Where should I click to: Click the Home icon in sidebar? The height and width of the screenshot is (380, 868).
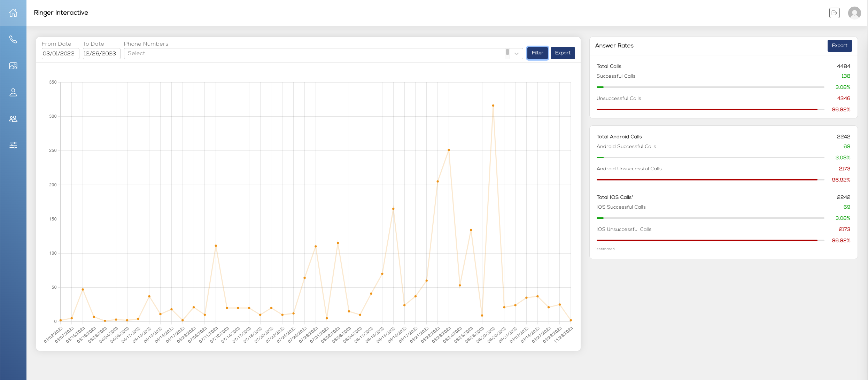(13, 13)
